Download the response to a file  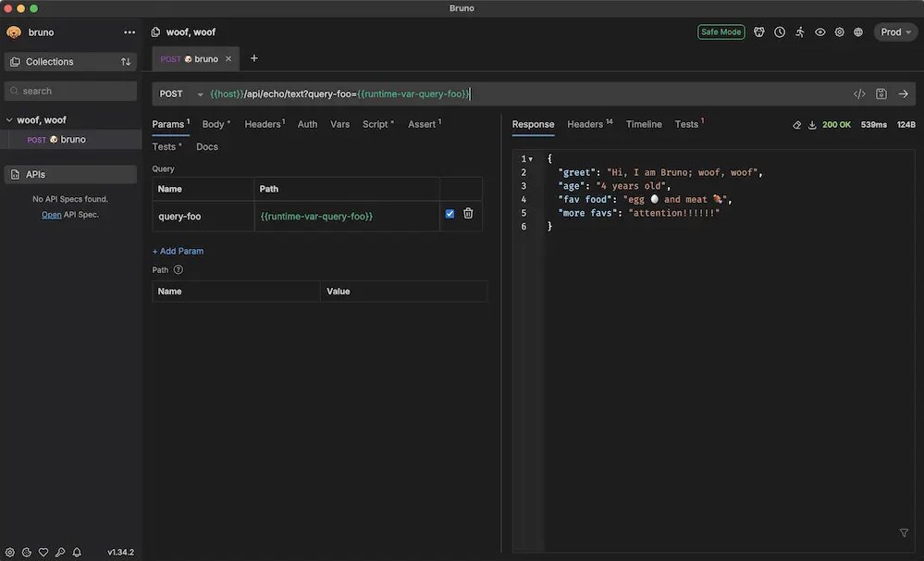812,125
